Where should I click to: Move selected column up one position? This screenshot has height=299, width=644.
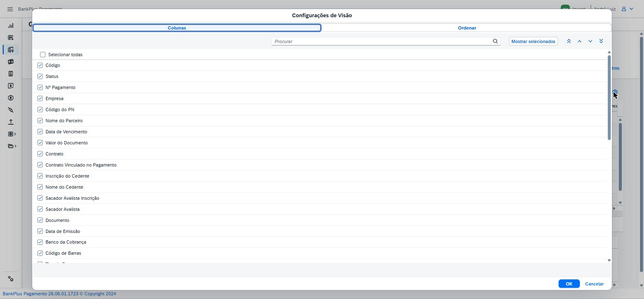[580, 41]
